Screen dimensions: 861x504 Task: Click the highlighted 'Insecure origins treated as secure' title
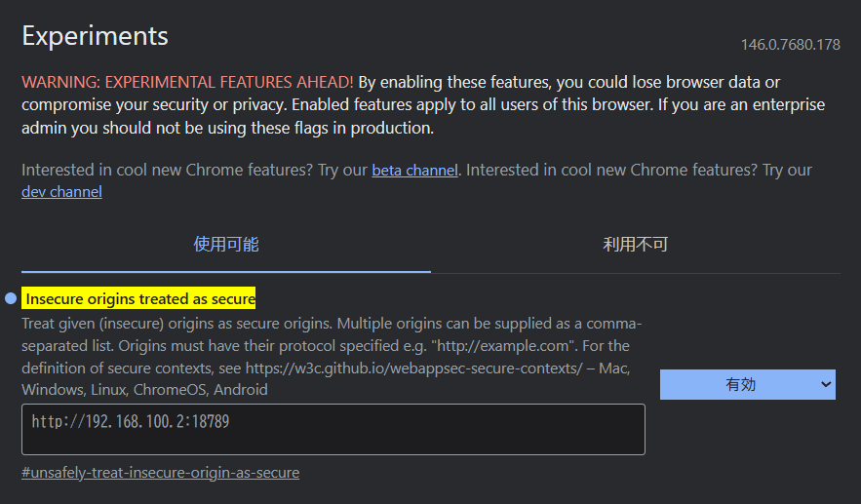tap(140, 299)
